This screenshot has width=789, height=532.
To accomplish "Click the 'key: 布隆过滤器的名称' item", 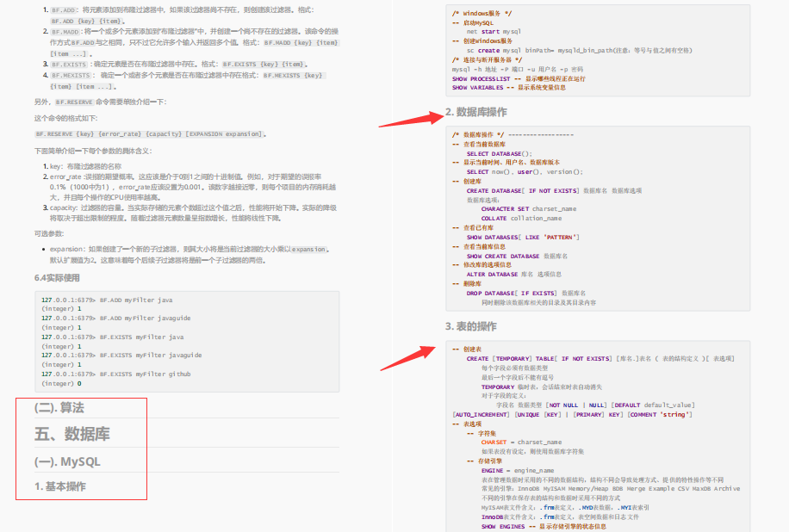I will click(85, 166).
